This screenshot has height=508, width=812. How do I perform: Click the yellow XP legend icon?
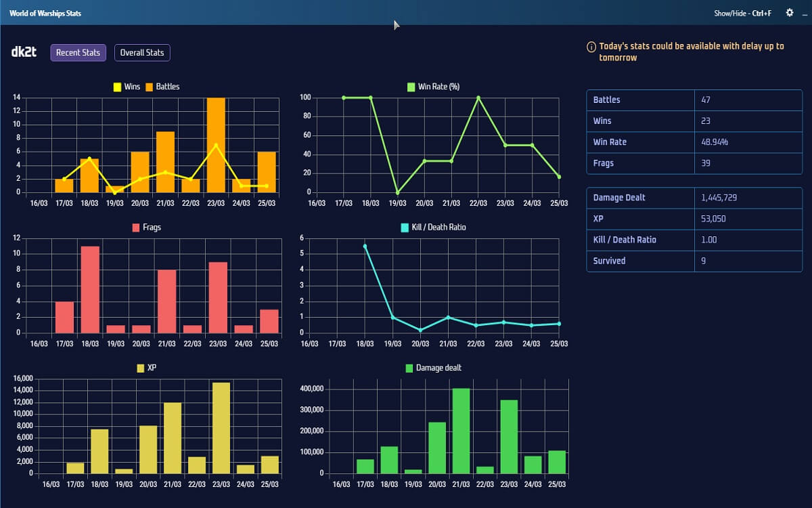point(140,367)
